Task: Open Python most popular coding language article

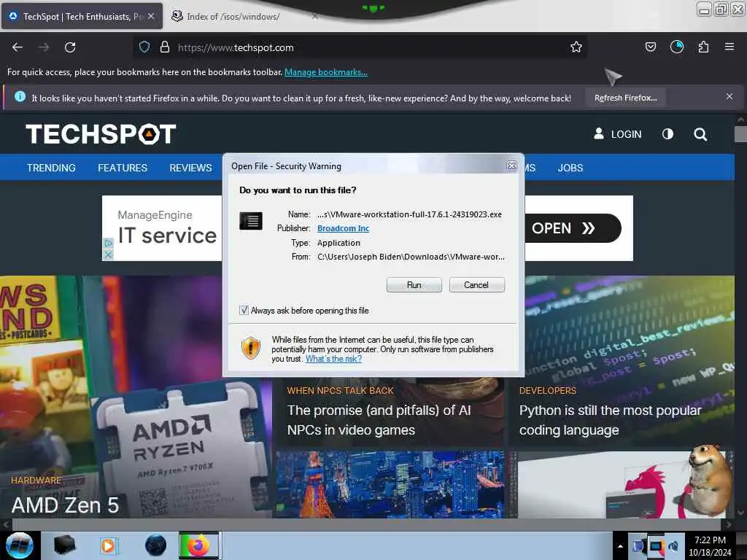Action: point(611,420)
